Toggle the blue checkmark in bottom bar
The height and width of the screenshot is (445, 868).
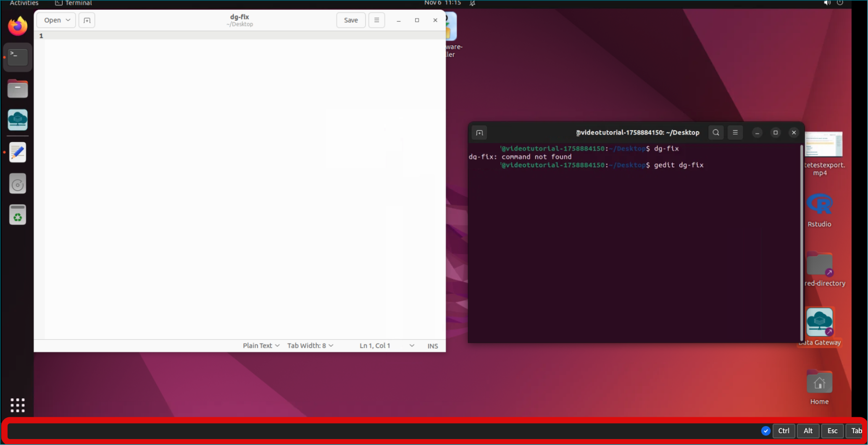click(765, 431)
